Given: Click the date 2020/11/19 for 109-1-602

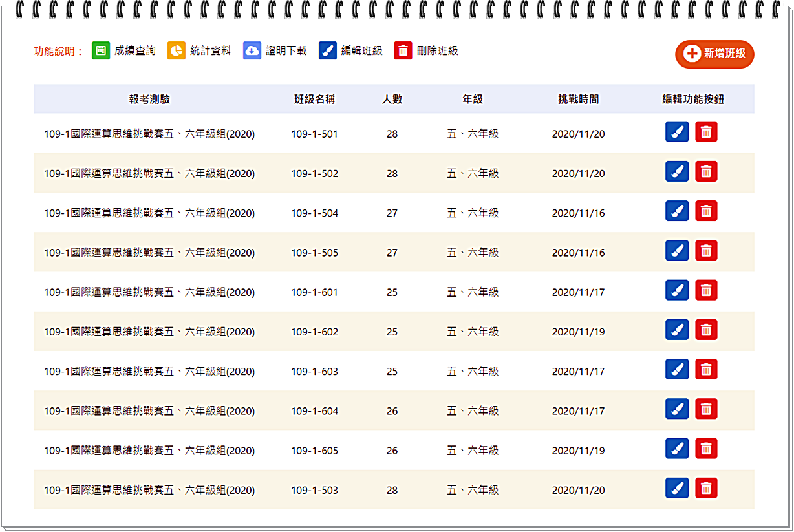Looking at the screenshot, I should (x=579, y=332).
